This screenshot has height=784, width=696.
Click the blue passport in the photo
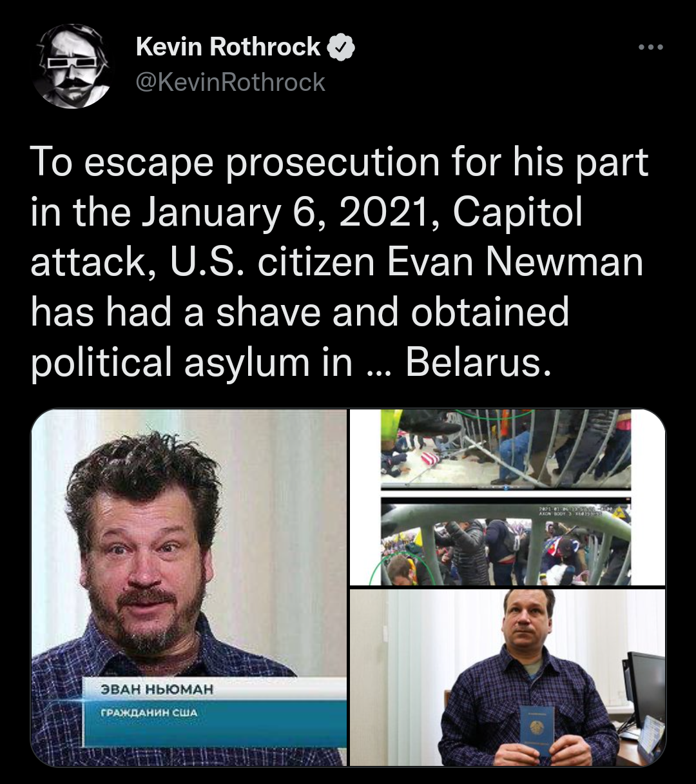pyautogui.click(x=536, y=730)
